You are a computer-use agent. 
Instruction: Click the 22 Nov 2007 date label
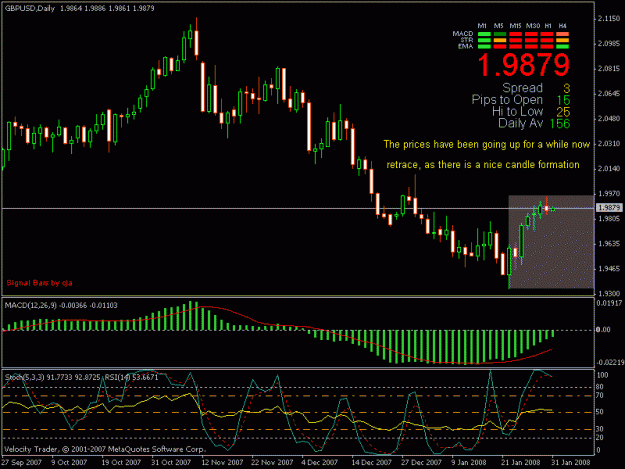272,462
